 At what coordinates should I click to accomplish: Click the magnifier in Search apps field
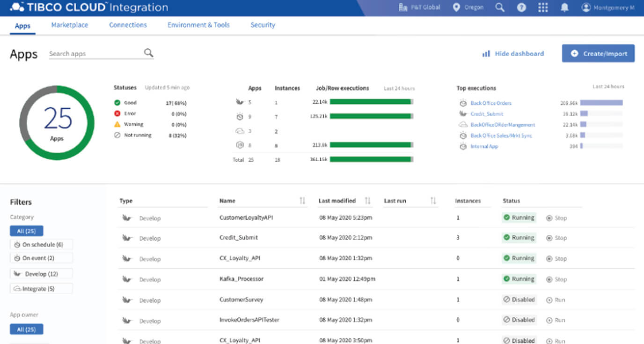pos(148,53)
